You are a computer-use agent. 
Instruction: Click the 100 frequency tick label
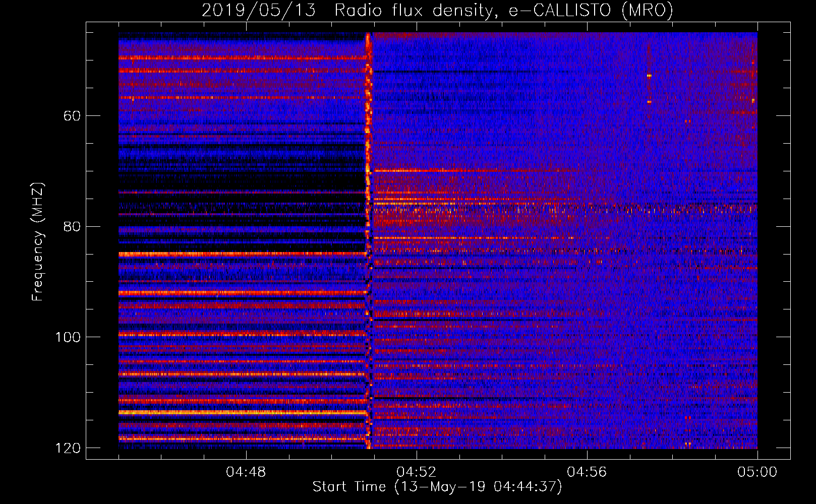[x=68, y=337]
